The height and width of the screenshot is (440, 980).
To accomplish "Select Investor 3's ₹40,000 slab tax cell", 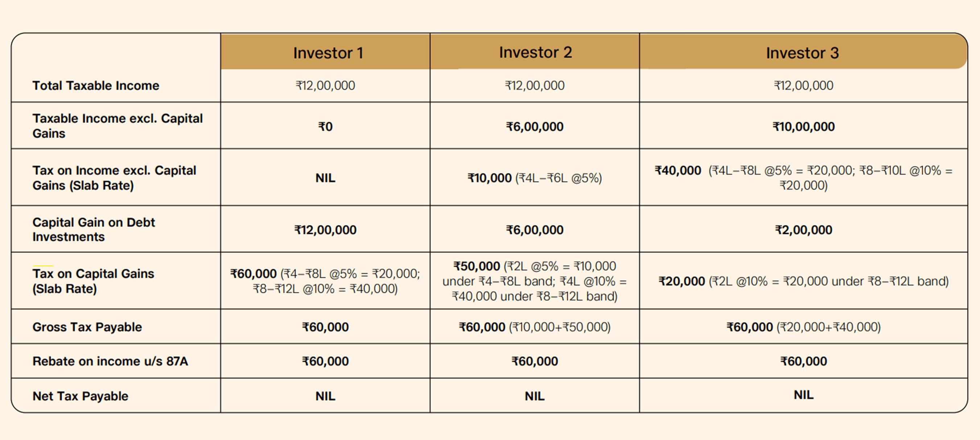I will pyautogui.click(x=803, y=177).
